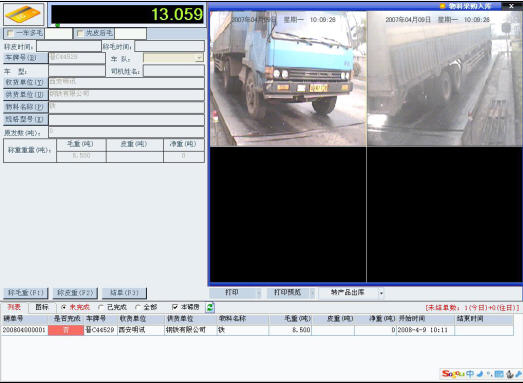523x383 pixels.
Task: Click the Sogou skin figure icon
Action: 510,374
